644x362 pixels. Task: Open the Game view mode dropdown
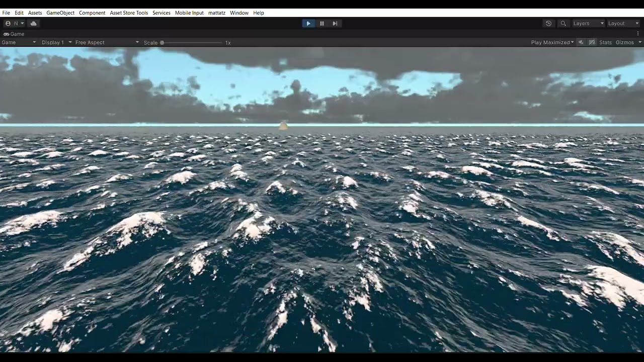coord(19,43)
